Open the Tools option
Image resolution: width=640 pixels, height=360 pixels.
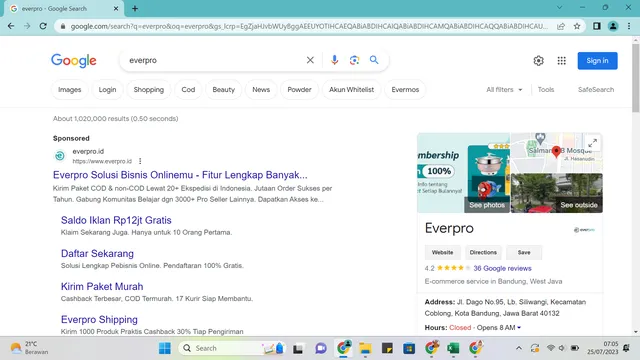546,89
